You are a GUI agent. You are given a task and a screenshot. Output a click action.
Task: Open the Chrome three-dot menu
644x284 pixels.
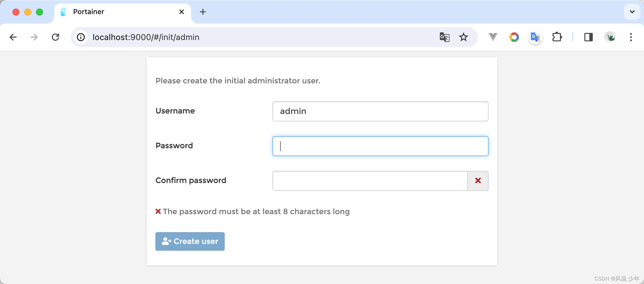631,37
